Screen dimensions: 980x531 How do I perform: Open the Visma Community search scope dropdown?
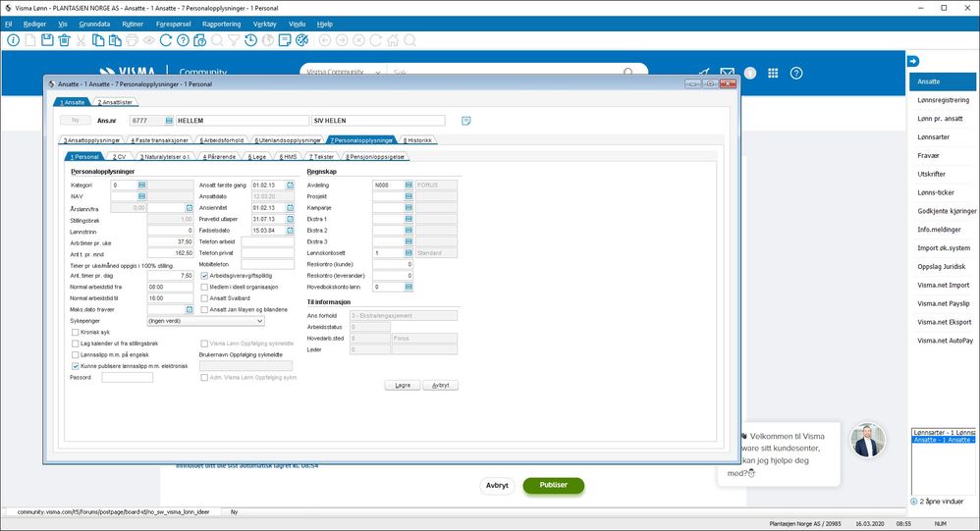point(344,73)
